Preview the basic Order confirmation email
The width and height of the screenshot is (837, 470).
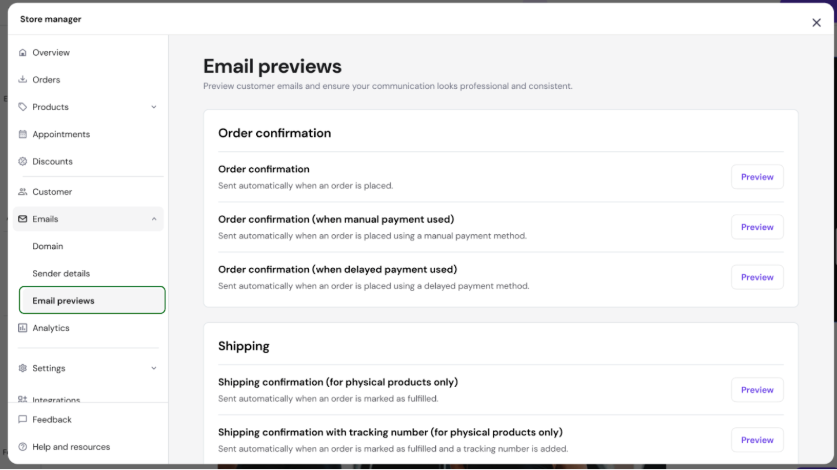[757, 177]
